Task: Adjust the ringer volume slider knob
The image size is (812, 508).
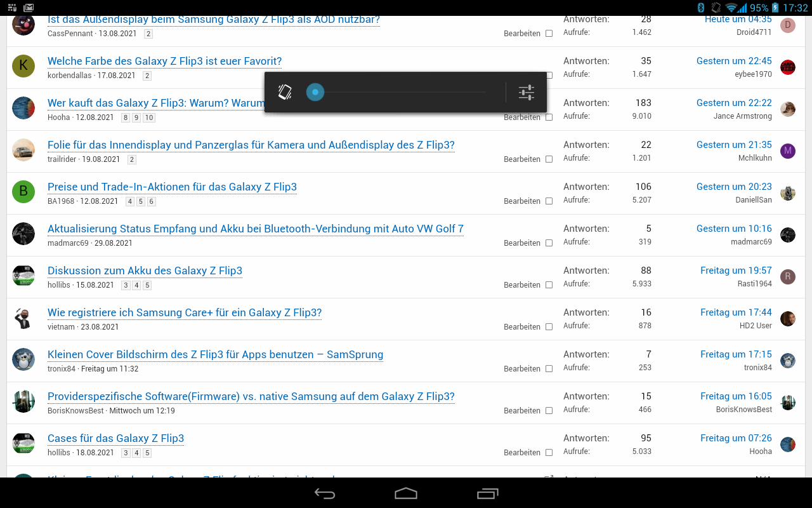Action: 315,92
